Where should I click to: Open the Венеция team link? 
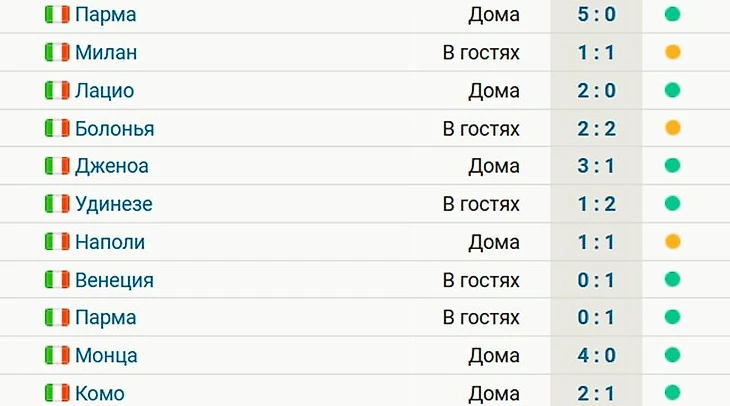pyautogui.click(x=114, y=280)
